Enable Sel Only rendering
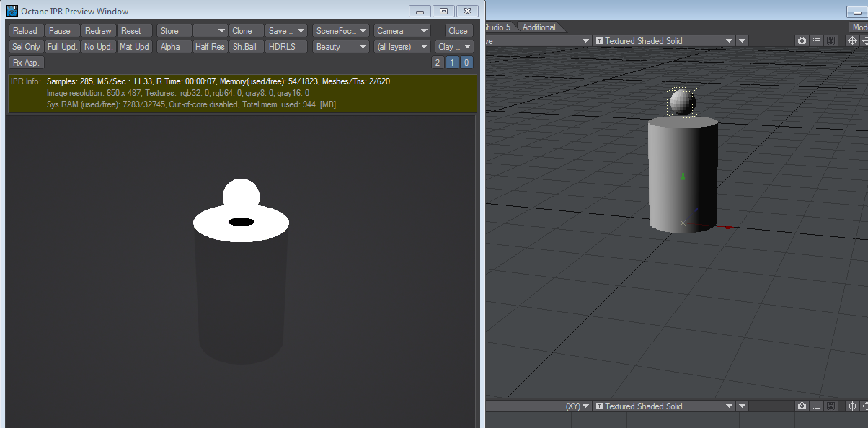 click(x=27, y=47)
